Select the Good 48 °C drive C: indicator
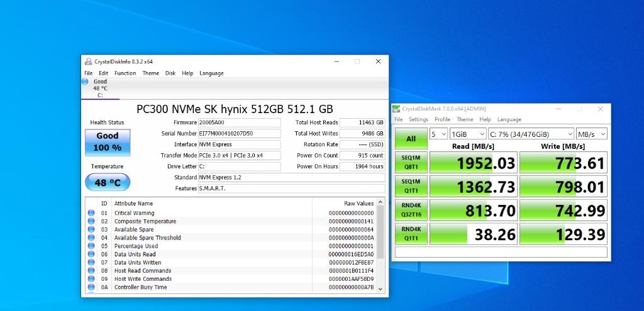644x311 pixels. point(100,88)
